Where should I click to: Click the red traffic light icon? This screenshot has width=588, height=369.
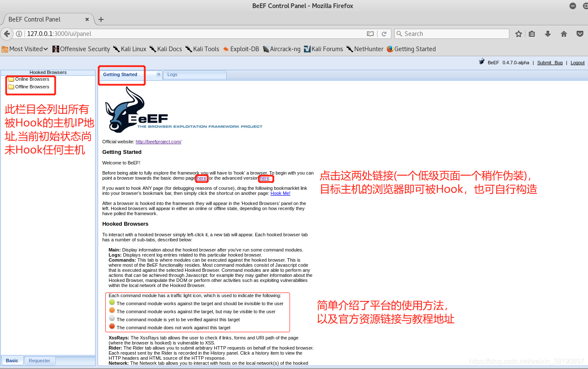point(112,326)
